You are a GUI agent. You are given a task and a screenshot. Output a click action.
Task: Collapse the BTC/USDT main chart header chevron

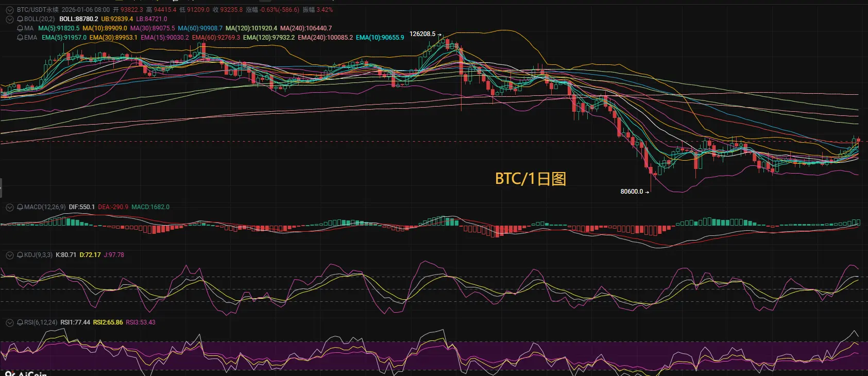9,10
